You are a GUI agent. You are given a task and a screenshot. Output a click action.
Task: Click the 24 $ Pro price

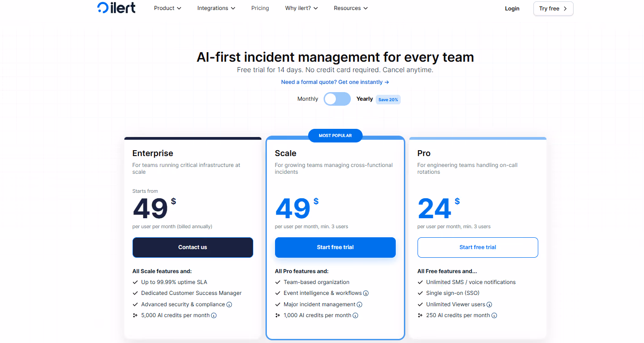pos(438,208)
